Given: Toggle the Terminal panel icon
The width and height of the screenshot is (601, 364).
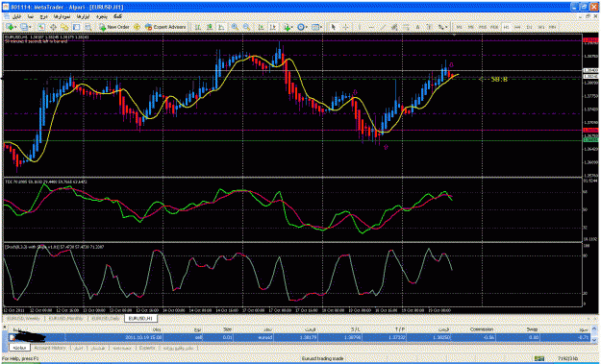Looking at the screenshot, I should click(x=76, y=27).
